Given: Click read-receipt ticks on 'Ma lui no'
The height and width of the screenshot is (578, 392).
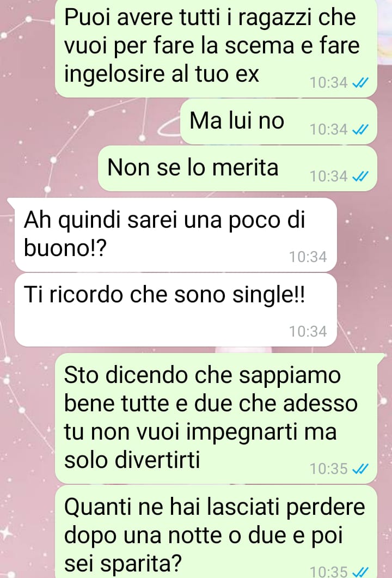Looking at the screenshot, I should click(x=360, y=130).
